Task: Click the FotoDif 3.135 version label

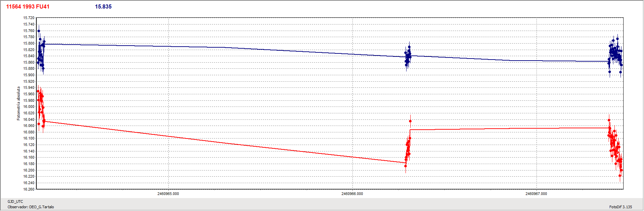Action: point(621,207)
